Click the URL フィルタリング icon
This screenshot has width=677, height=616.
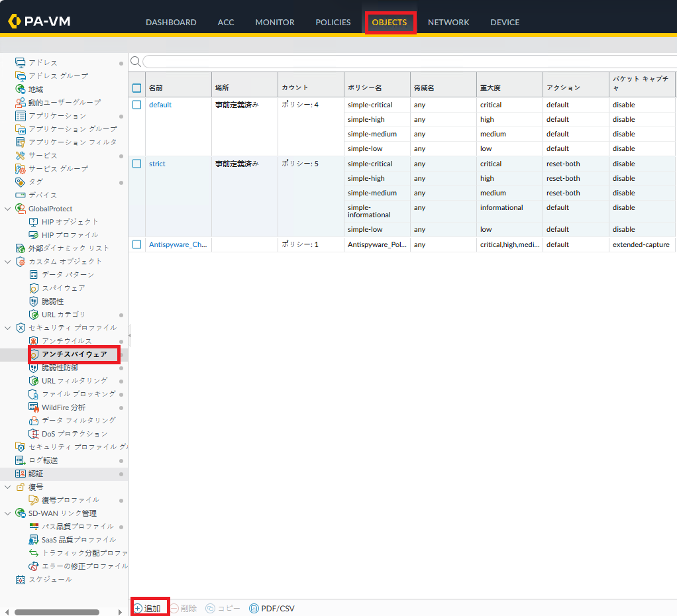[34, 381]
